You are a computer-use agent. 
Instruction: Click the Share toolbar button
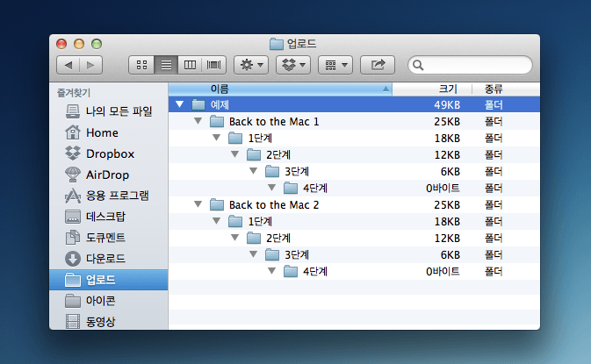(378, 65)
